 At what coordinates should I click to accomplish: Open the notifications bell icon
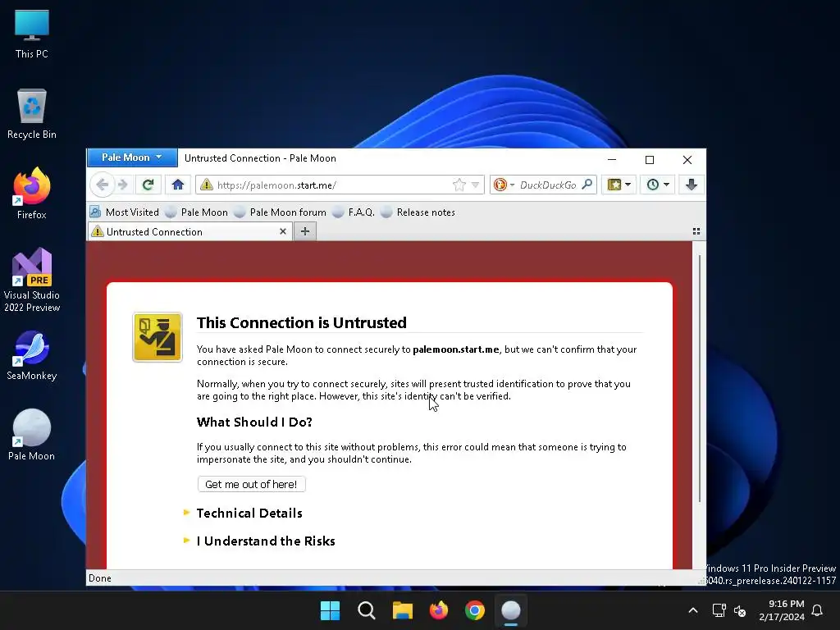(x=818, y=610)
